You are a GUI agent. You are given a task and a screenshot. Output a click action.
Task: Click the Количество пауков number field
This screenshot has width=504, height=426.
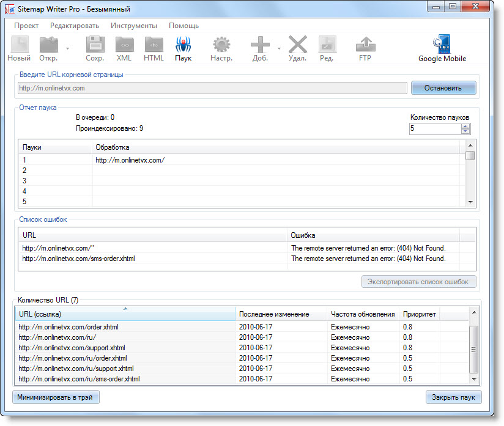(x=435, y=129)
